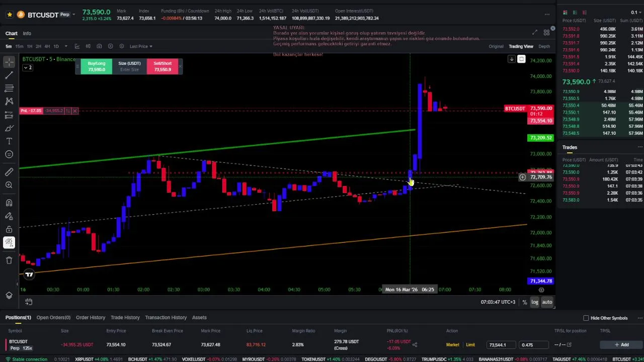Click the square icon beside the down arrow

pos(521,59)
